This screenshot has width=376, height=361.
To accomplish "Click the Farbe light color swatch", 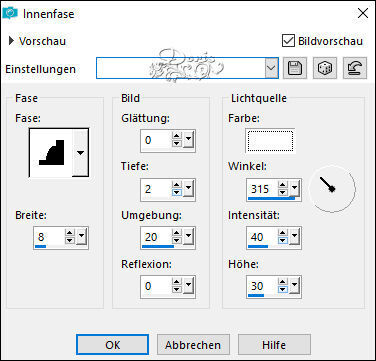I will pyautogui.click(x=270, y=141).
